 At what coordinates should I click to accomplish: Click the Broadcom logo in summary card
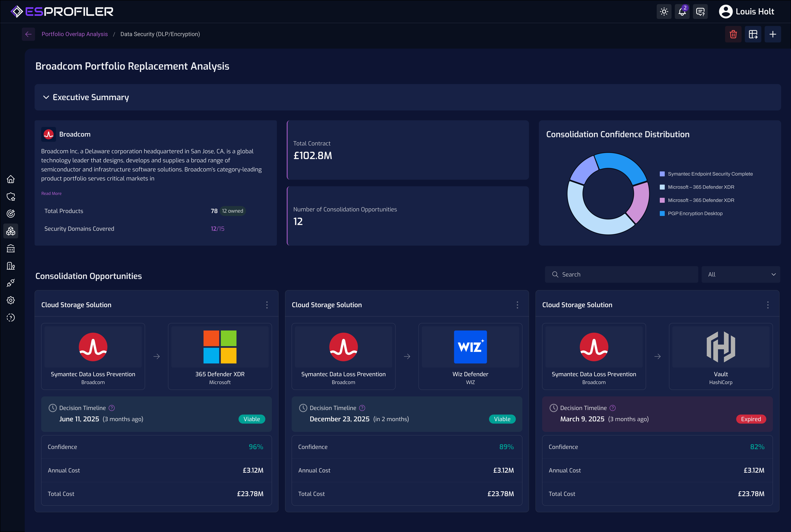tap(49, 134)
